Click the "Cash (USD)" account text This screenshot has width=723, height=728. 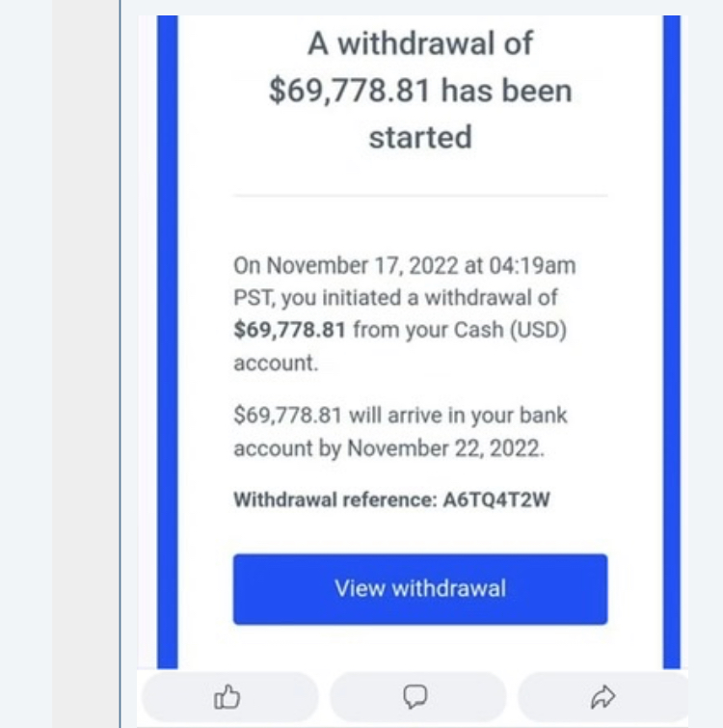click(510, 330)
